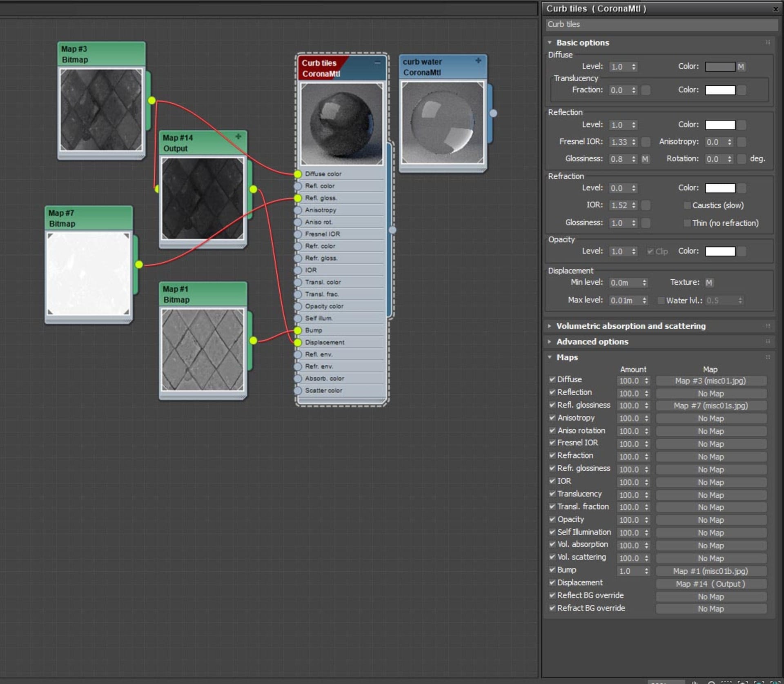Click the Fresnel IOR spinner arrows
Image resolution: width=784 pixels, height=684 pixels.
[x=634, y=142]
